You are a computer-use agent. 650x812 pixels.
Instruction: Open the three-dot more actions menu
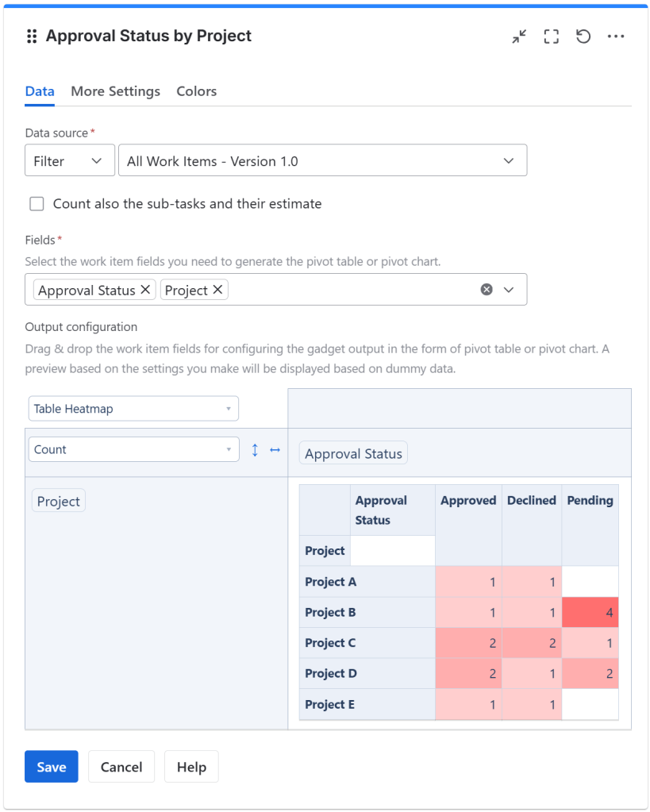pyautogui.click(x=616, y=37)
